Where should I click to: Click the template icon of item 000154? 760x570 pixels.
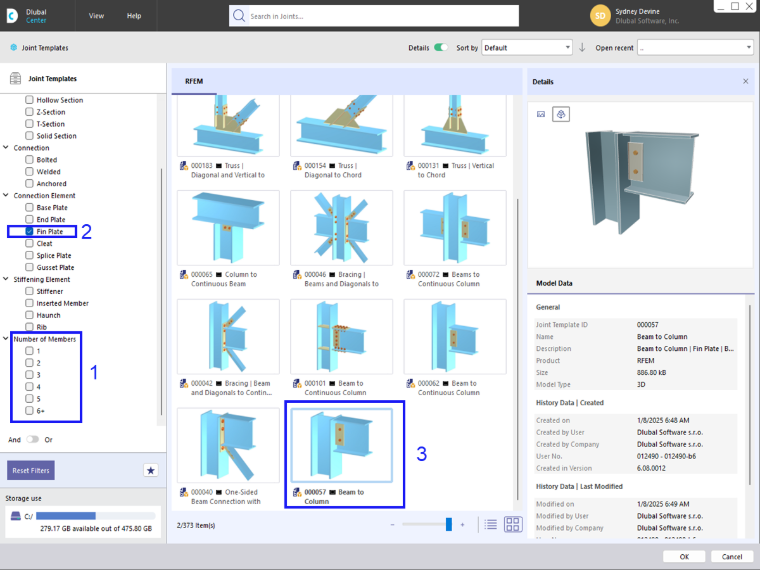click(x=297, y=166)
